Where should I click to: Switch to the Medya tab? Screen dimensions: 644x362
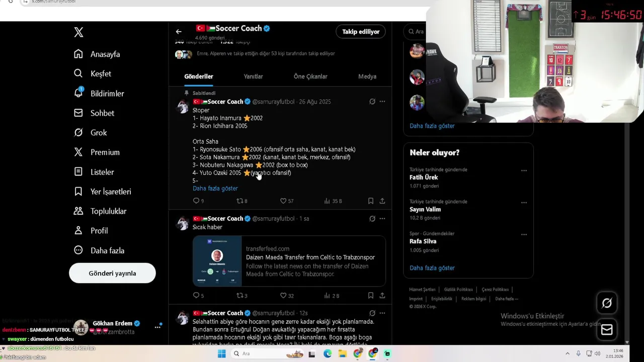tap(367, 76)
